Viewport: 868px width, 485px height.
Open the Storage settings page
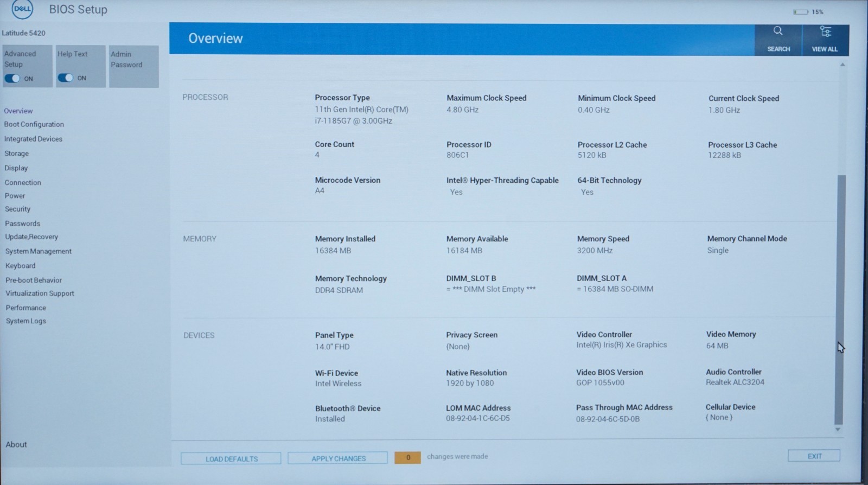coord(16,154)
